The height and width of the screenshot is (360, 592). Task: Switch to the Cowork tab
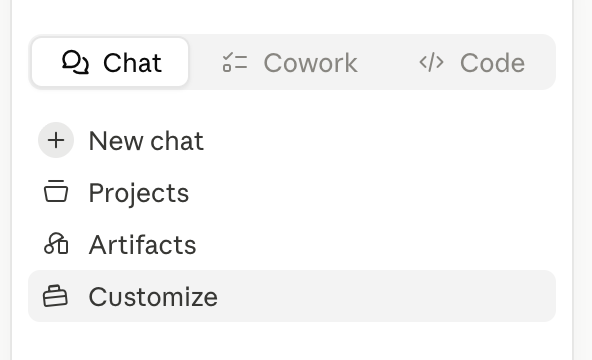point(290,62)
